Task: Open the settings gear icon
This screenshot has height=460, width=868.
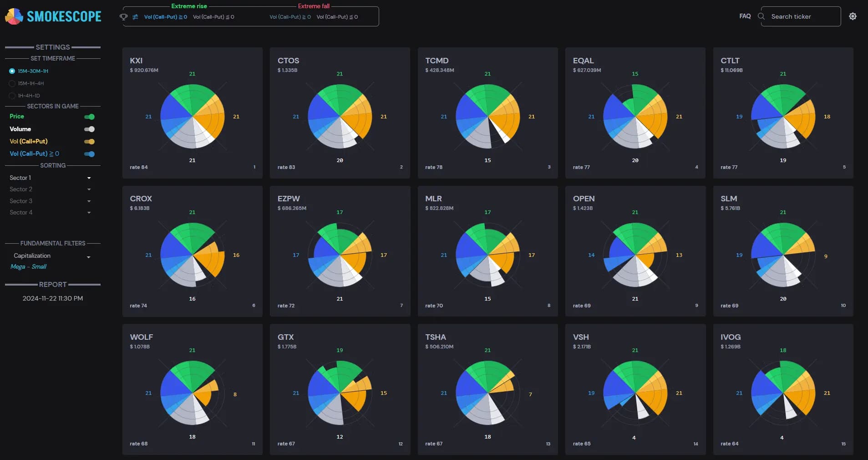Action: pyautogui.click(x=853, y=16)
